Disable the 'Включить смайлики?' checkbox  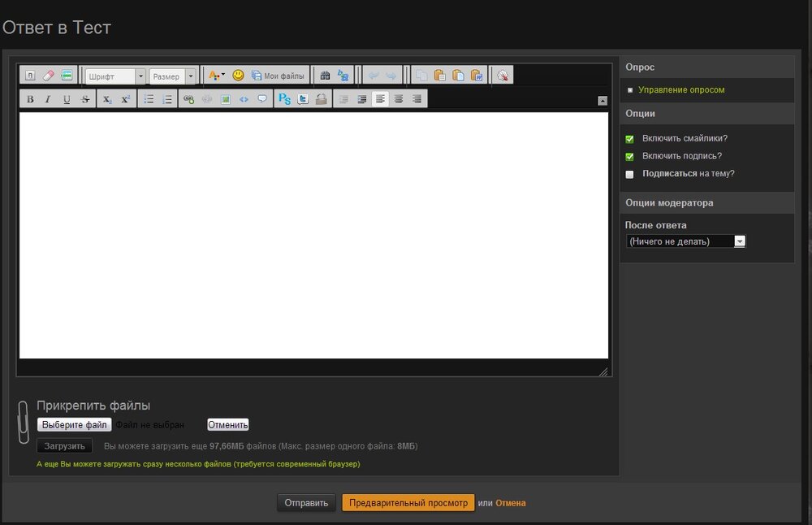[x=629, y=139]
